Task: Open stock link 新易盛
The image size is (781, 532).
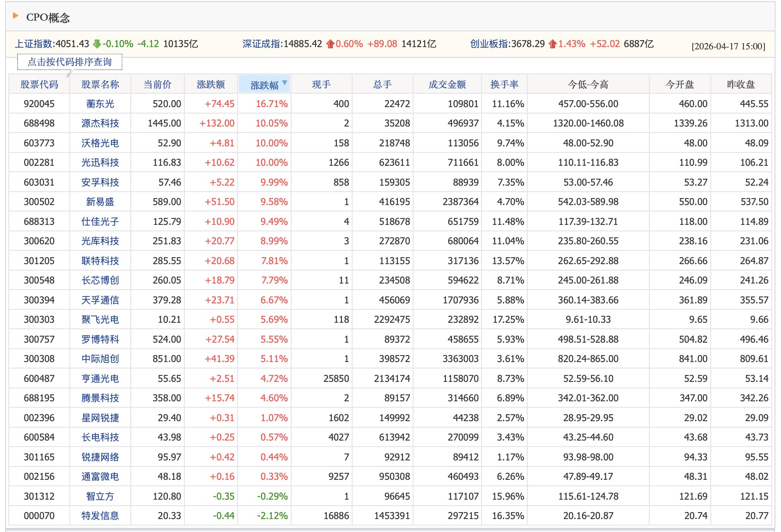Action: point(100,202)
